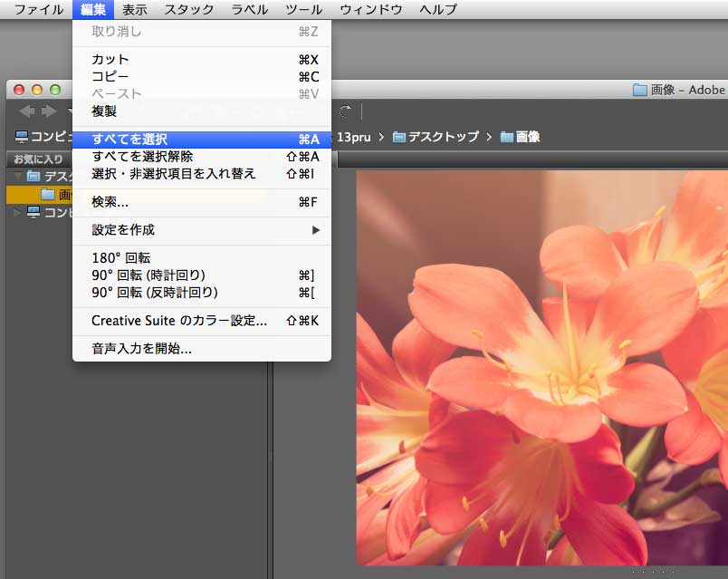Collapse the デスクトップ tree disclosure triangle

coord(17,176)
